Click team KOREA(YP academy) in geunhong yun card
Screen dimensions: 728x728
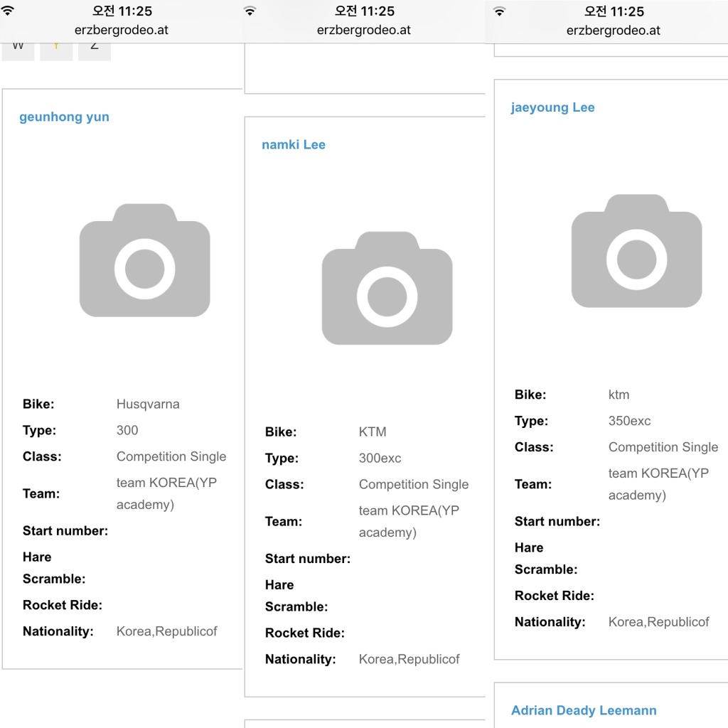coord(166,493)
